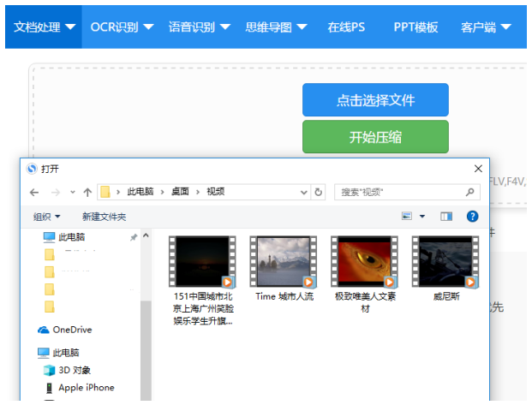Viewport: 532px width, 405px height.
Task: Click the 开始压缩 button
Action: click(x=375, y=137)
